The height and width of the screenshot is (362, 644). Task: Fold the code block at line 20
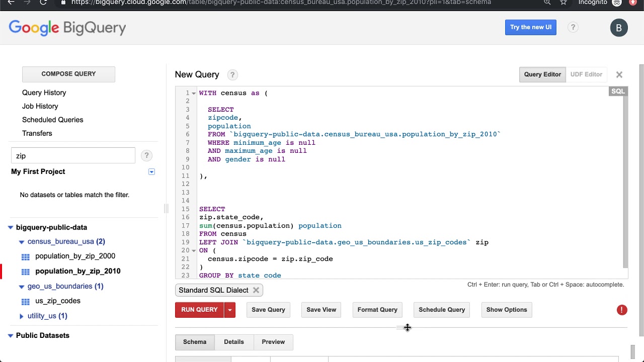point(194,251)
